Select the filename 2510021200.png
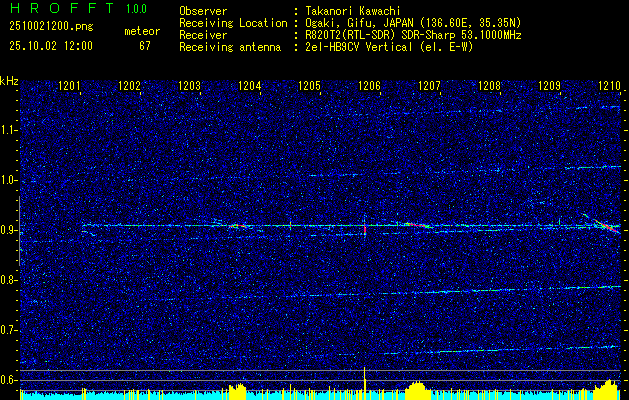The height and width of the screenshot is (400, 629). (x=51, y=27)
